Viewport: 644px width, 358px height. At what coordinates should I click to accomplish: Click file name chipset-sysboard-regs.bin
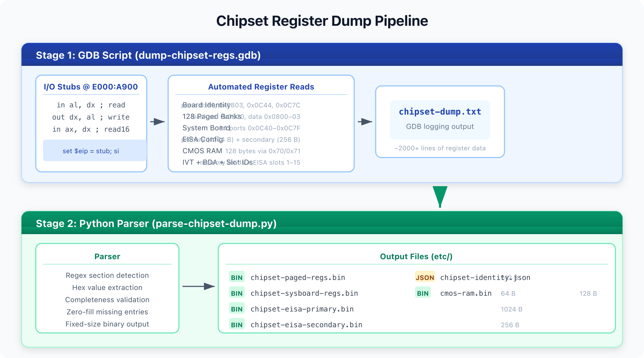pyautogui.click(x=304, y=293)
